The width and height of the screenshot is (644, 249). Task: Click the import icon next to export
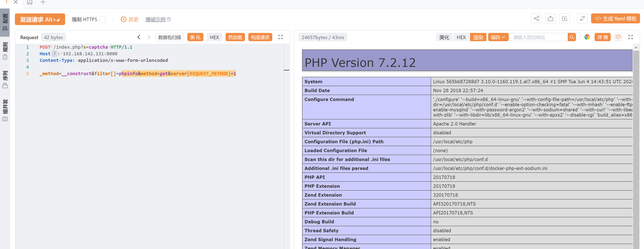(564, 19)
